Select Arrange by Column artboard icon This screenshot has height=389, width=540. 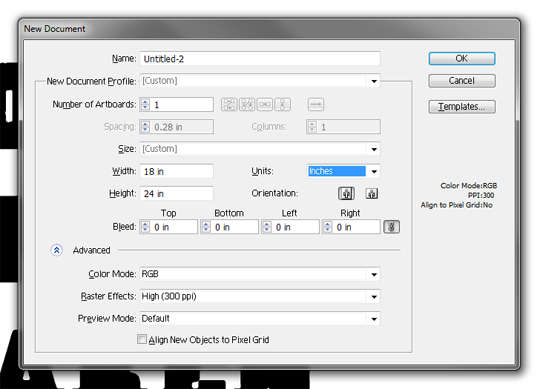tap(282, 104)
